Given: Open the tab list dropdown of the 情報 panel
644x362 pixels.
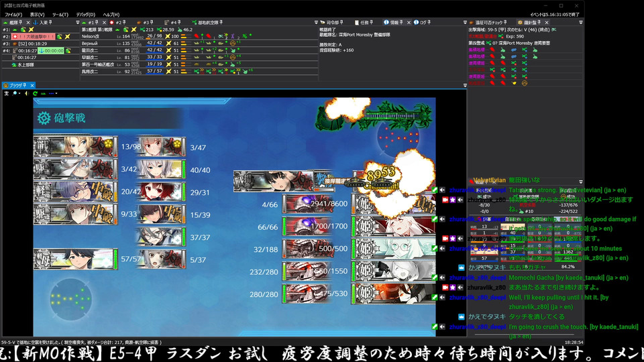Looking at the screenshot, I should [x=465, y=23].
